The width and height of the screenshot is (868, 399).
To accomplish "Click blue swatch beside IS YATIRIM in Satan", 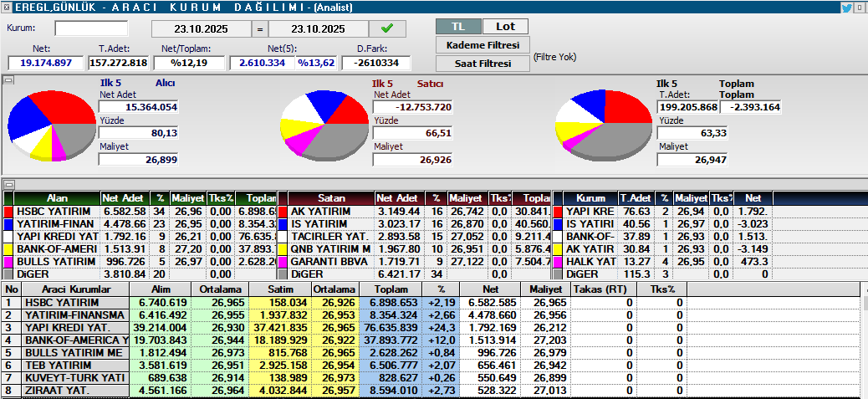I will [283, 224].
